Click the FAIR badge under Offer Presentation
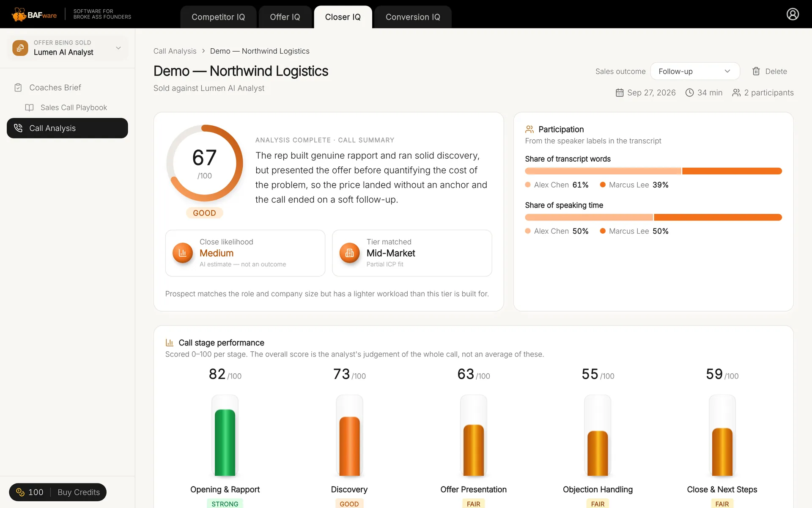Screen dimensions: 812x508 [474, 504]
